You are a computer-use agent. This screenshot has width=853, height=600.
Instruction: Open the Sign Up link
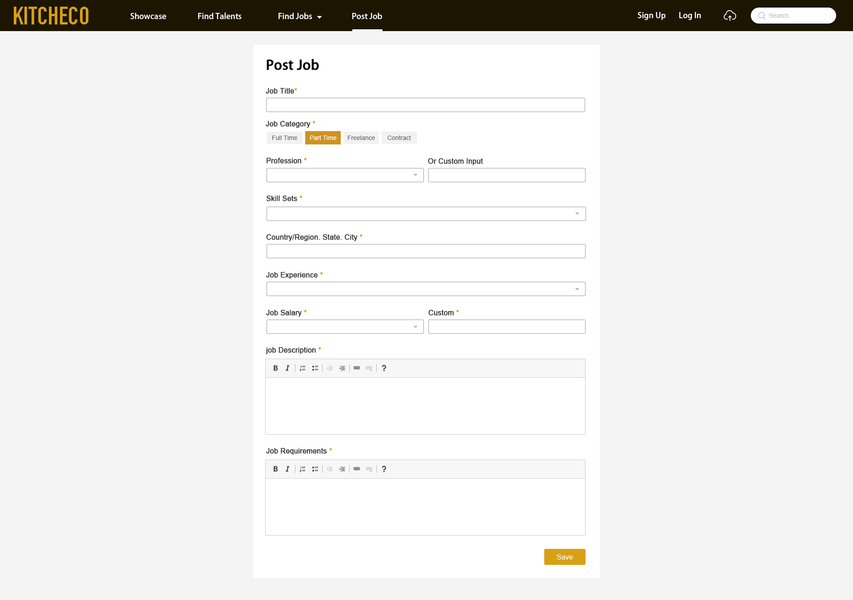[651, 16]
